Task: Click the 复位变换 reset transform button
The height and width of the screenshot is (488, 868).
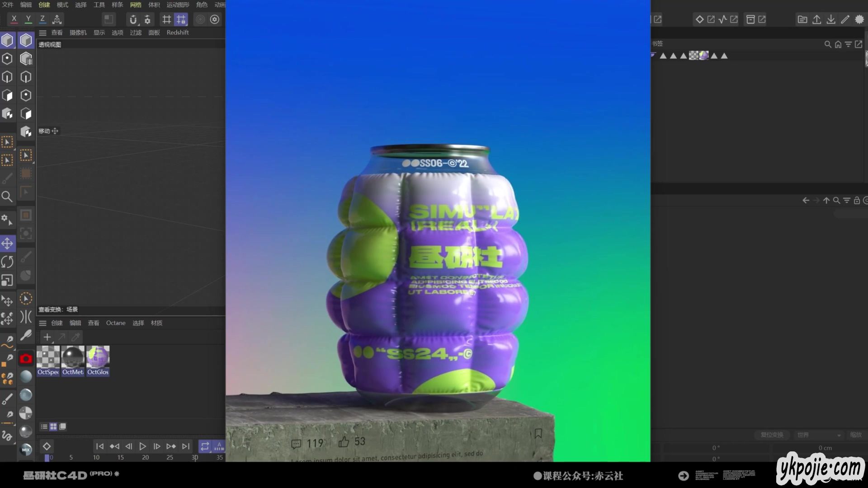Action: [772, 435]
